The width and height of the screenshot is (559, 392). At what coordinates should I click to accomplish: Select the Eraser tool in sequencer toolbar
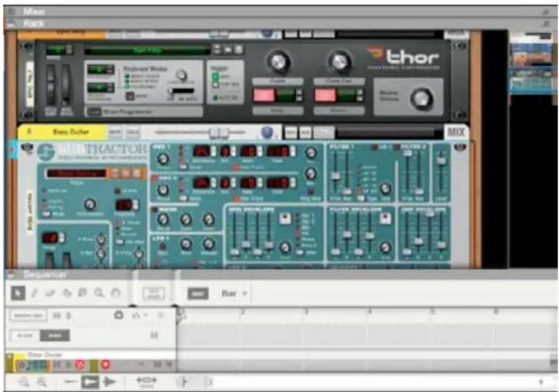click(x=50, y=293)
